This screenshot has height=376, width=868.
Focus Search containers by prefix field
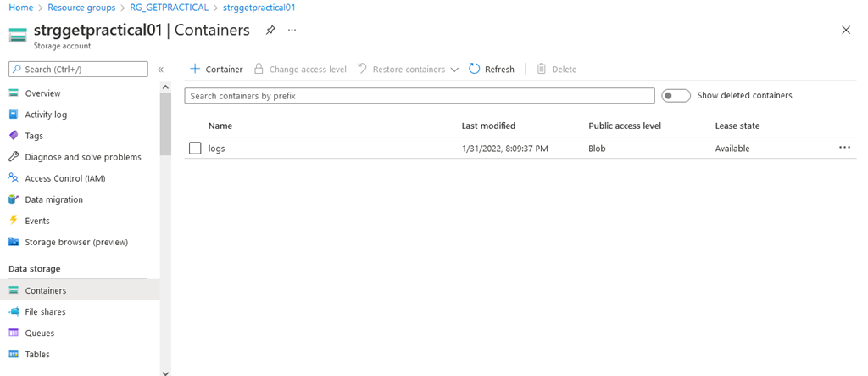coord(420,95)
